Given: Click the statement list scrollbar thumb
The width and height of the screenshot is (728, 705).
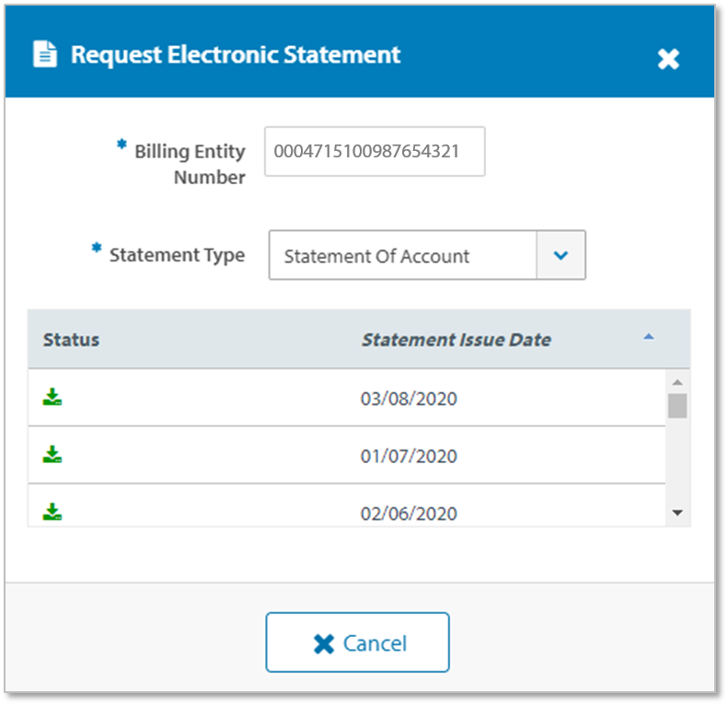Looking at the screenshot, I should pos(677,406).
